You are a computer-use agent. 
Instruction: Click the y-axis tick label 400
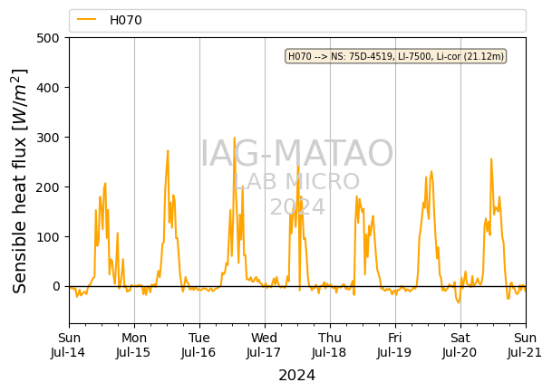coord(48,88)
